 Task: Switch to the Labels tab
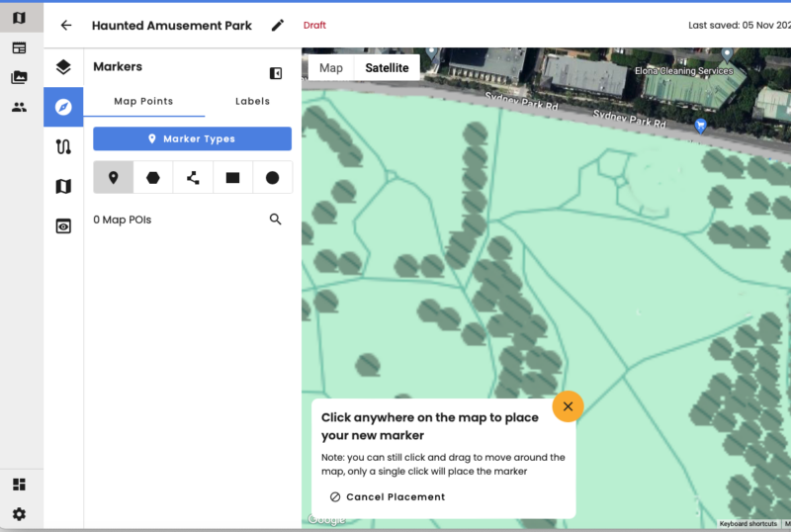(252, 101)
